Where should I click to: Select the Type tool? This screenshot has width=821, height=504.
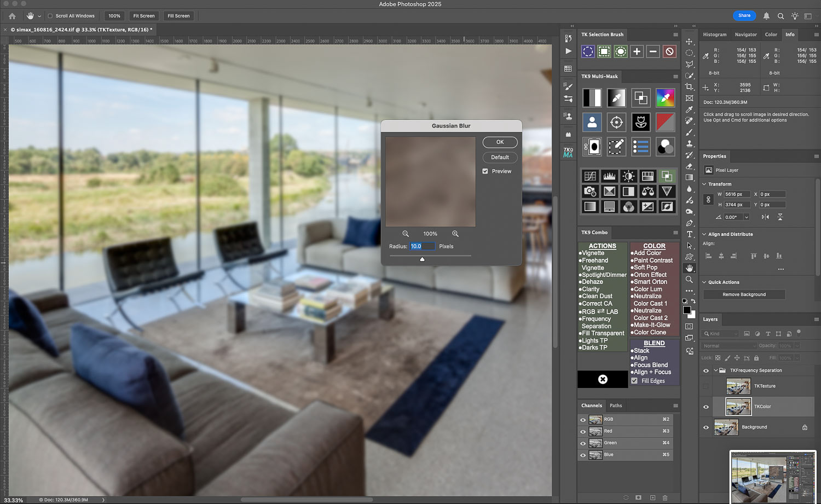[689, 234]
